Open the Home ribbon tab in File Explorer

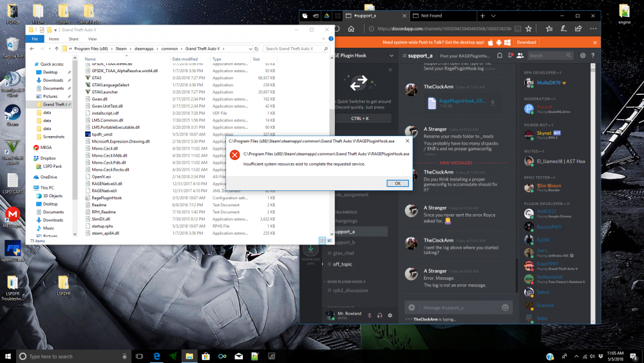54,39
